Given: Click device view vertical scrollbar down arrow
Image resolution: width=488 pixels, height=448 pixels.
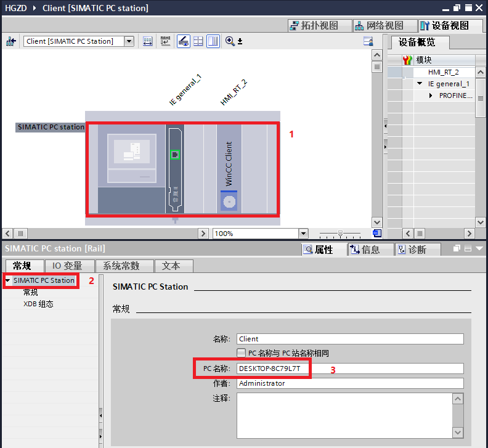Looking at the screenshot, I should pos(377,222).
